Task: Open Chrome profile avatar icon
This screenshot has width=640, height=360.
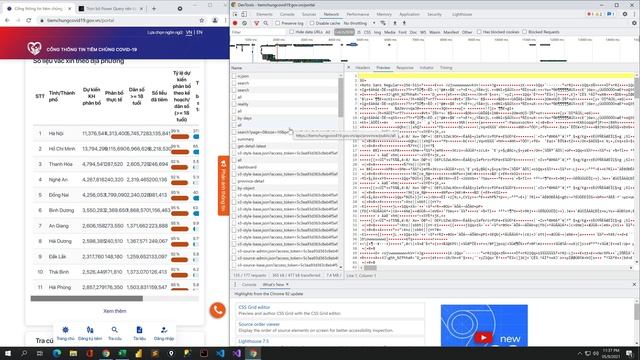Action: point(215,20)
